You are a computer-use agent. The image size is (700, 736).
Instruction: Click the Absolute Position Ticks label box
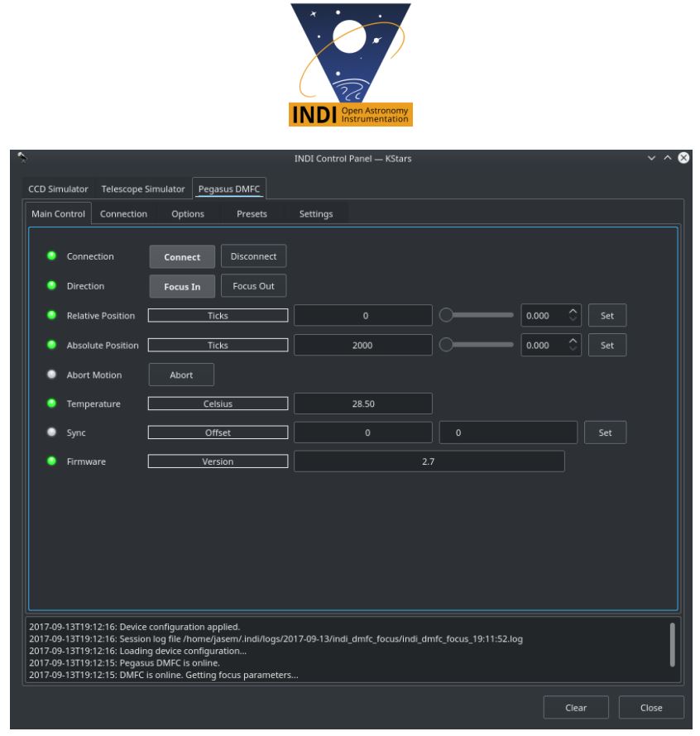click(x=218, y=345)
